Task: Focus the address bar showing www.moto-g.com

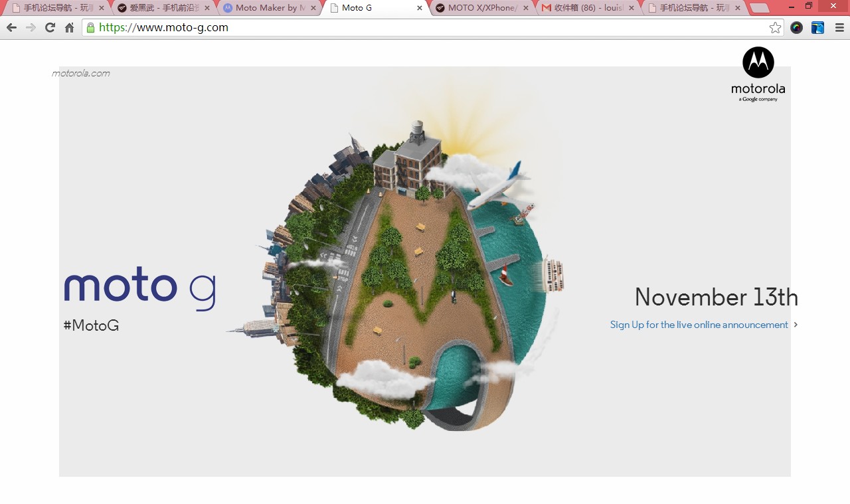Action: coord(432,28)
